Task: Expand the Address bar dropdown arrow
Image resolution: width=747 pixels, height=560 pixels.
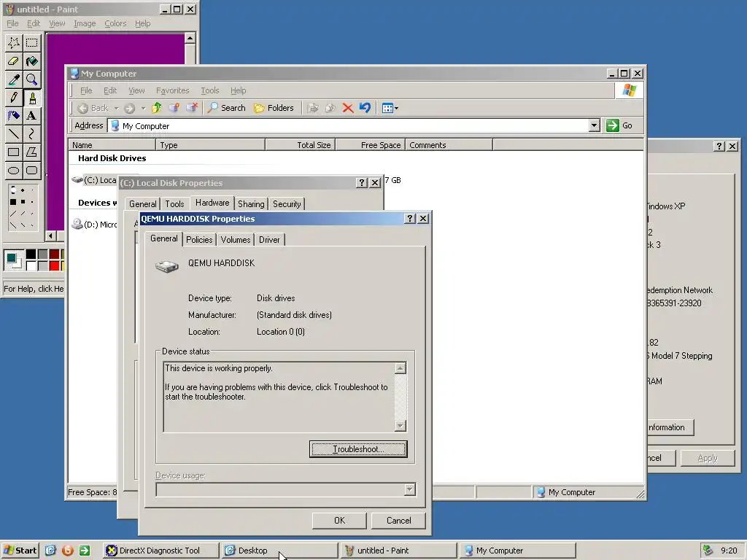Action: (x=594, y=125)
